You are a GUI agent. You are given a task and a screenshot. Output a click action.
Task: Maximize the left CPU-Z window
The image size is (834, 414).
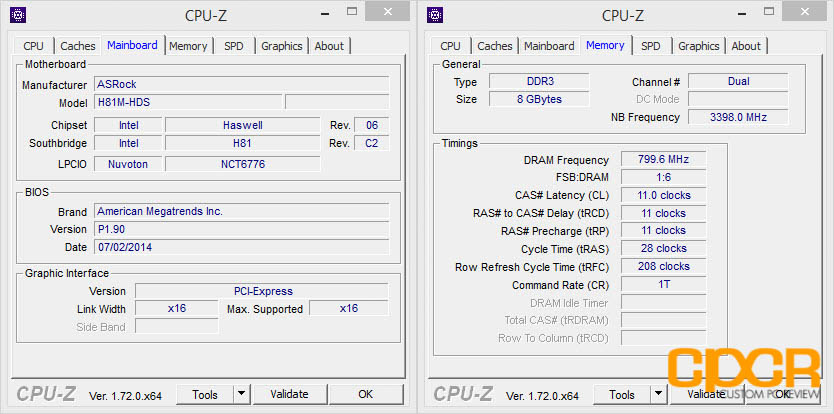[352, 11]
